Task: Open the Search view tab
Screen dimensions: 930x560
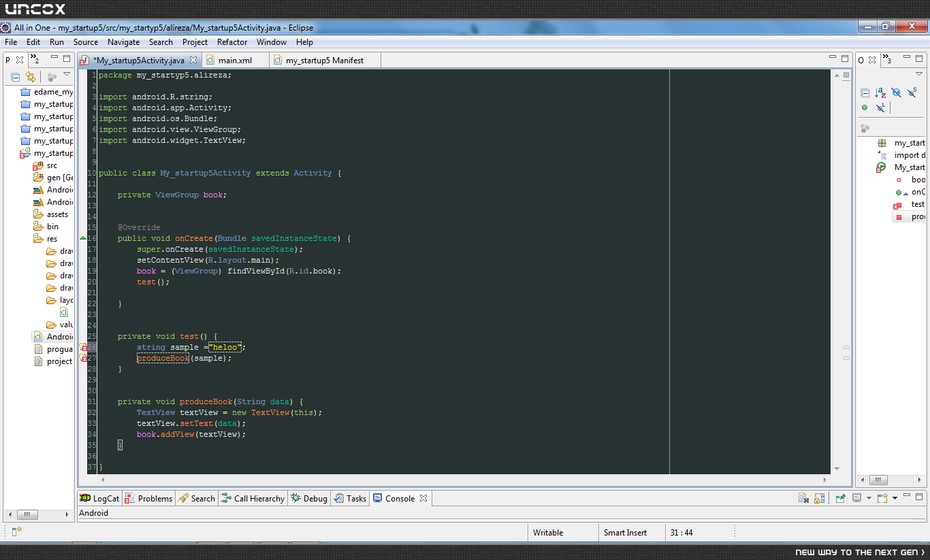Action: click(x=197, y=499)
